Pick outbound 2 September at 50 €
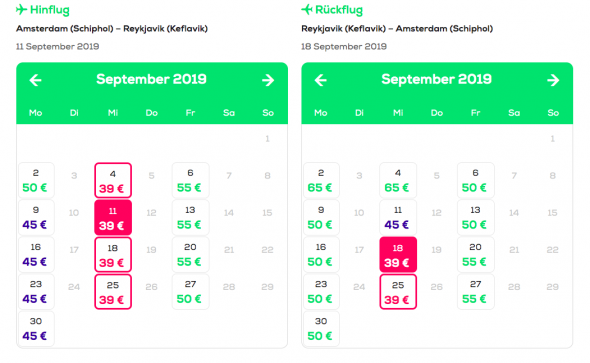This screenshot has height=363, width=590. (36, 180)
